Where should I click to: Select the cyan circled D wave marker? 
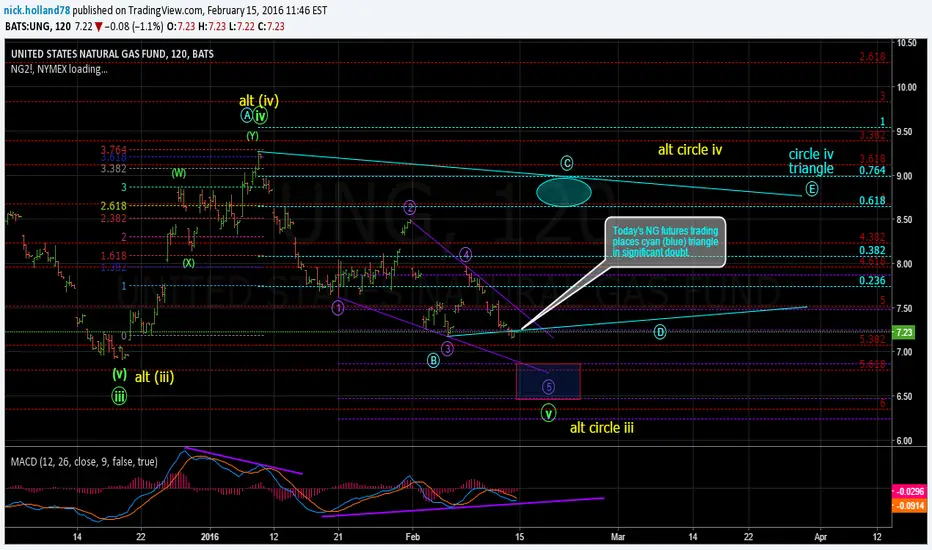[660, 332]
